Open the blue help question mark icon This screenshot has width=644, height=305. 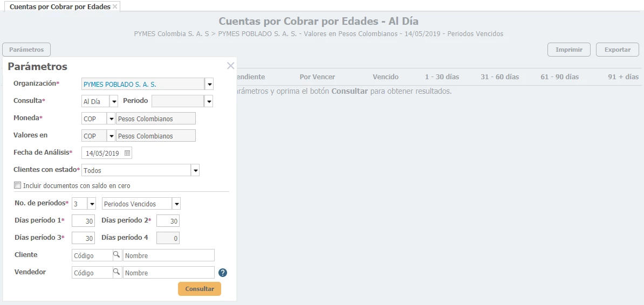[223, 273]
